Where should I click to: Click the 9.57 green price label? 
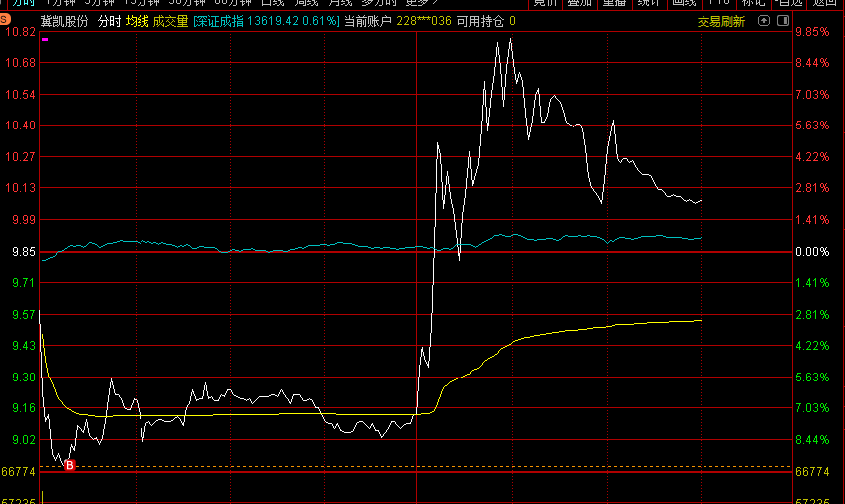click(24, 315)
